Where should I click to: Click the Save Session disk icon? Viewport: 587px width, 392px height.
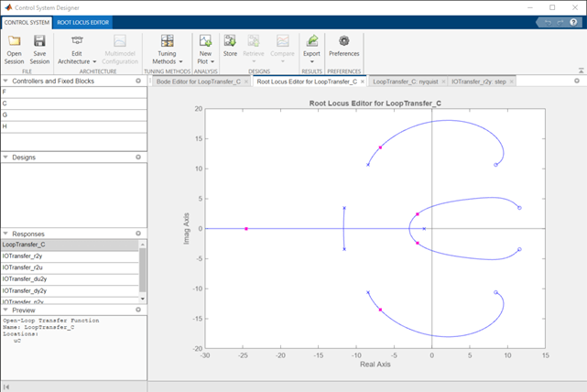point(39,41)
